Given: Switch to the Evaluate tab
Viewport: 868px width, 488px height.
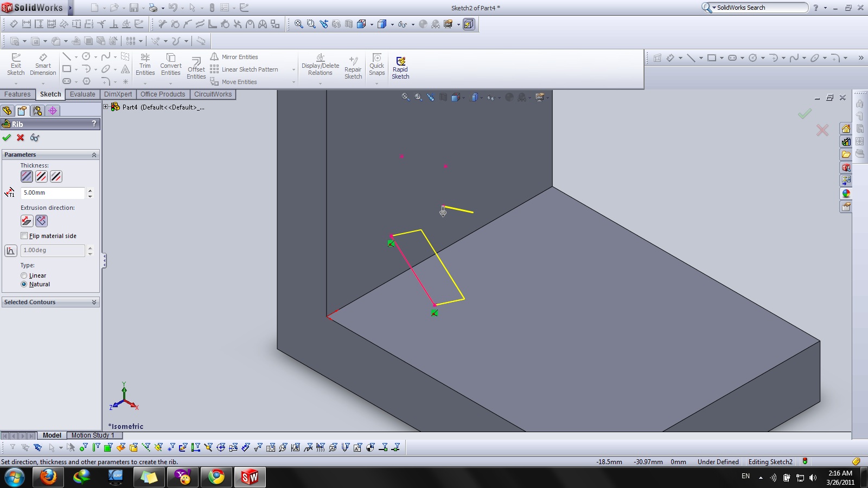Looking at the screenshot, I should pos(82,94).
